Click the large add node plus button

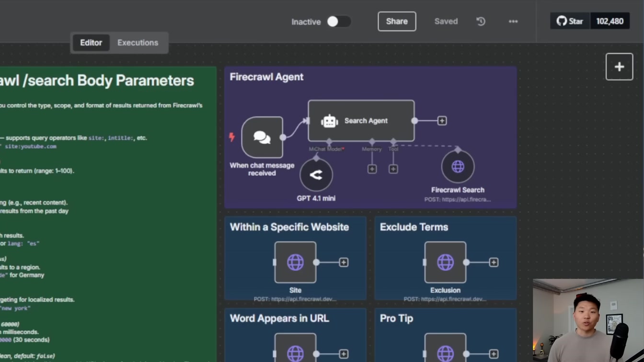coord(619,67)
